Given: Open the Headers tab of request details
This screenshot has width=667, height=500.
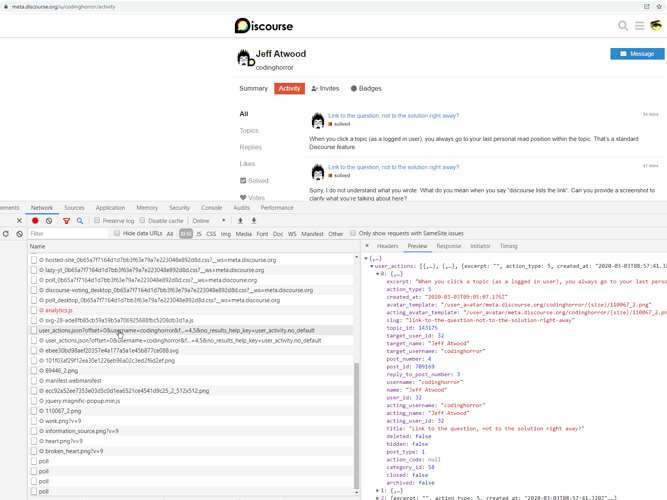Looking at the screenshot, I should coord(387,246).
